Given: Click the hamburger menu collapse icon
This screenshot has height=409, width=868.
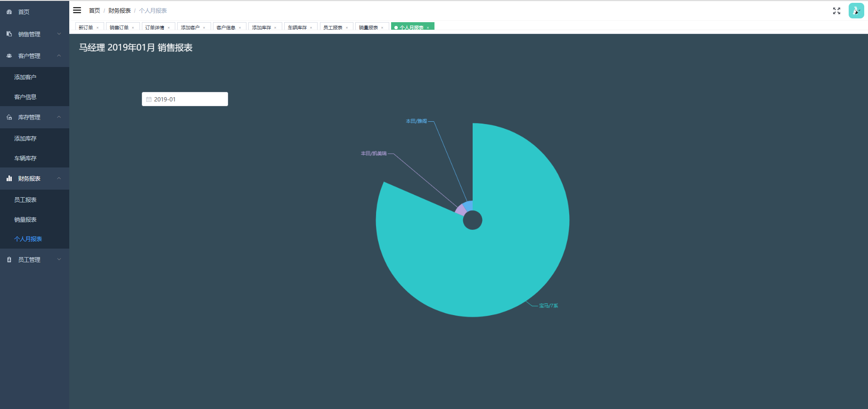Looking at the screenshot, I should [x=77, y=10].
